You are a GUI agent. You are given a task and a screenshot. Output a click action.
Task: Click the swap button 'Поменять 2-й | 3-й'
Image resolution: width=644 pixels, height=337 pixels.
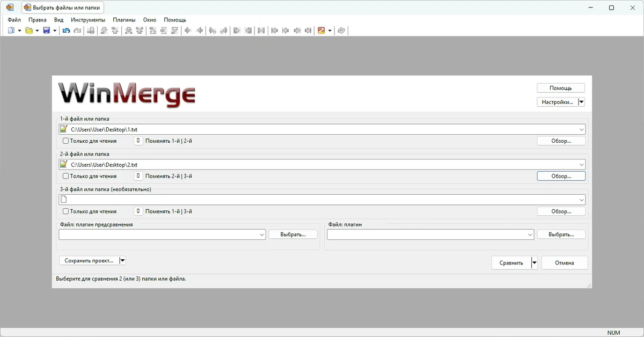138,176
